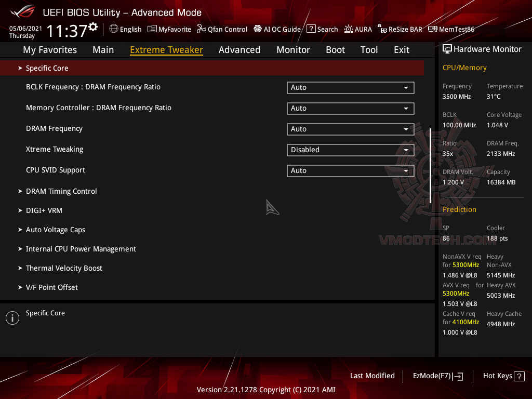Open the CPU SVID Support dropdown

351,170
